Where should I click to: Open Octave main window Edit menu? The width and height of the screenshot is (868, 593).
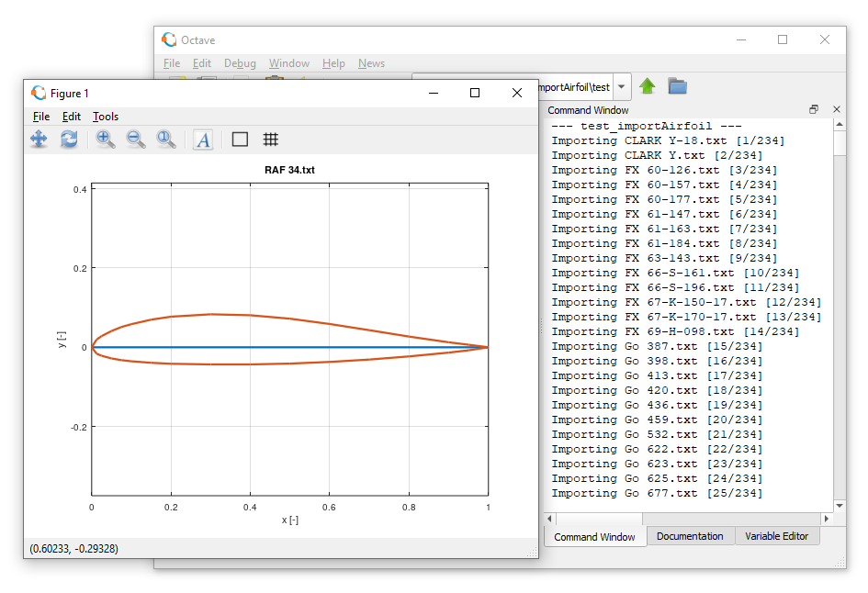(x=202, y=63)
